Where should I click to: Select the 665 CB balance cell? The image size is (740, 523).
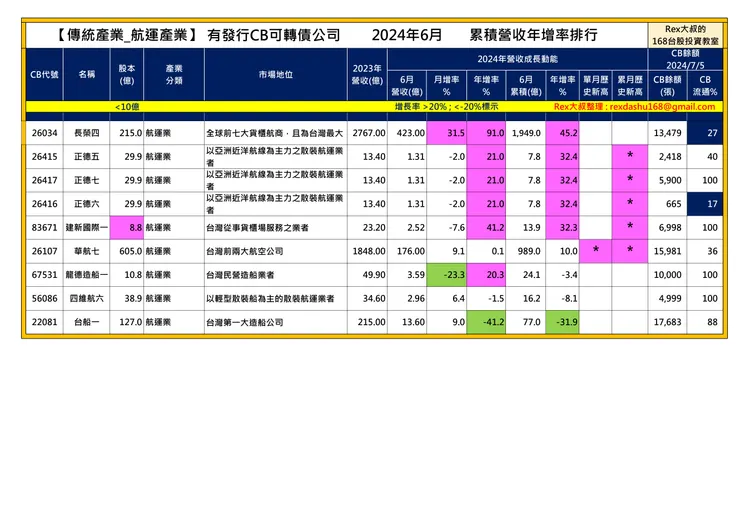point(667,204)
